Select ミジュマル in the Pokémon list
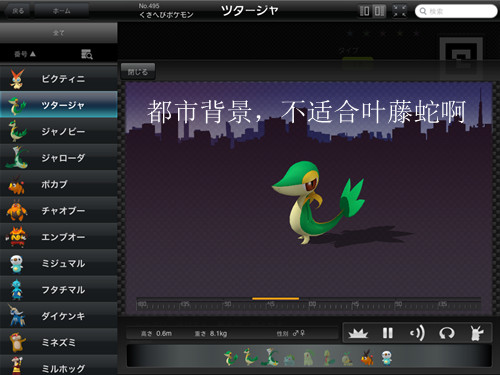Image resolution: width=500 pixels, height=375 pixels. (59, 263)
